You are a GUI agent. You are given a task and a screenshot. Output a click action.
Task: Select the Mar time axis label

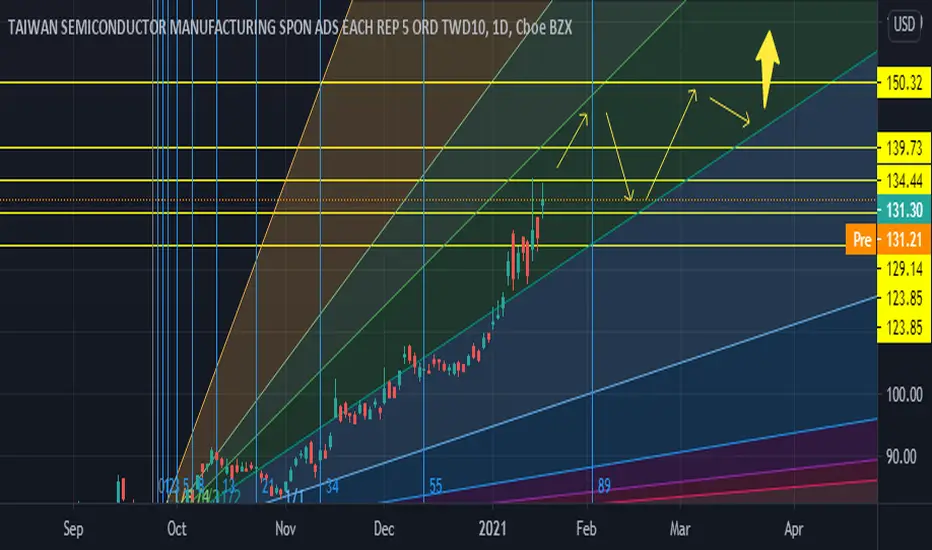point(680,529)
